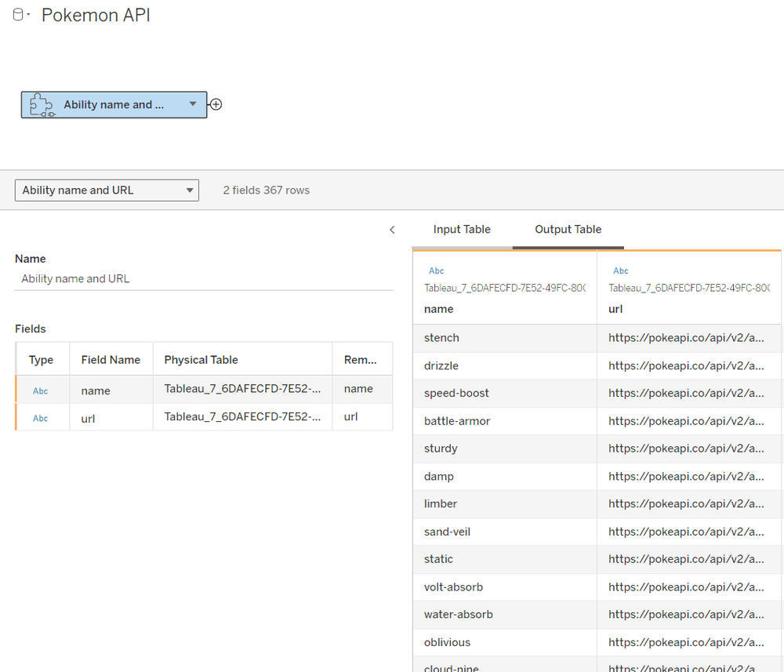
Task: Select the 'damp' cell
Action: coord(504,476)
